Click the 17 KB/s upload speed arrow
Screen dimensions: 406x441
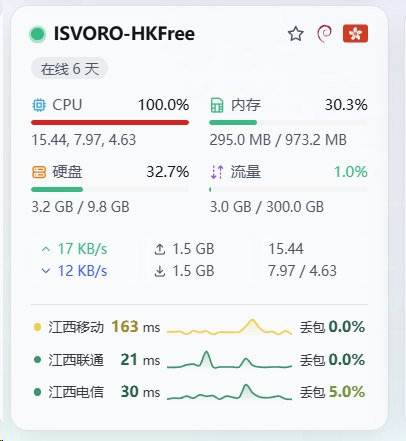46,249
